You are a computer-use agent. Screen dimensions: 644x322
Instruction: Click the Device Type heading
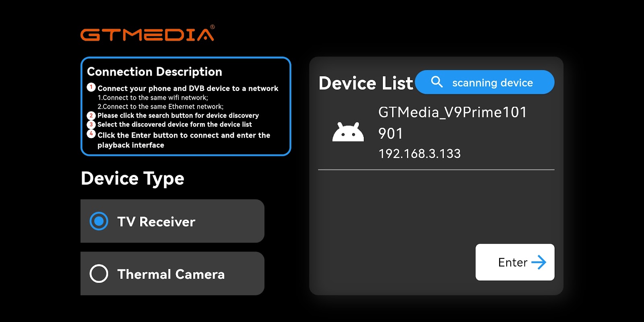point(132,178)
